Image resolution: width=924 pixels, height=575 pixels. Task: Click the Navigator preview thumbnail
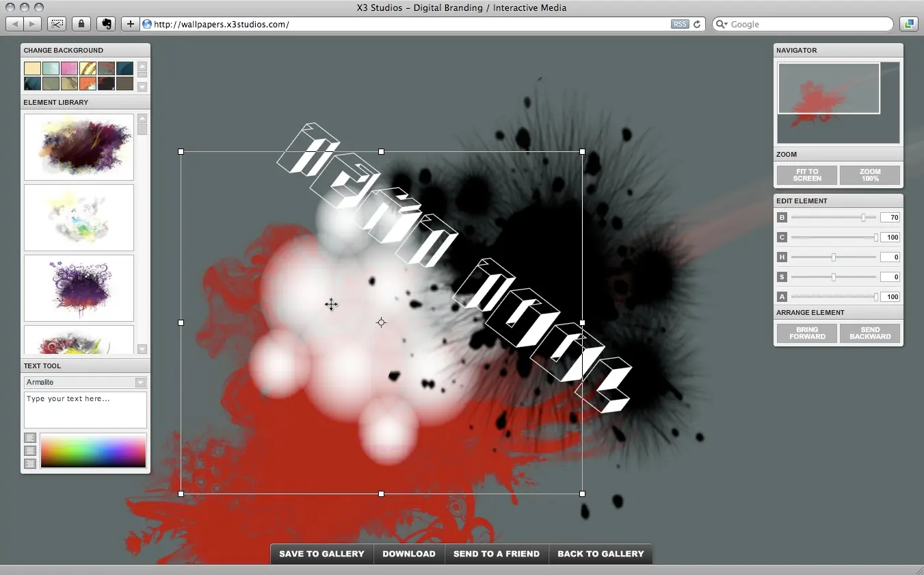pyautogui.click(x=839, y=102)
